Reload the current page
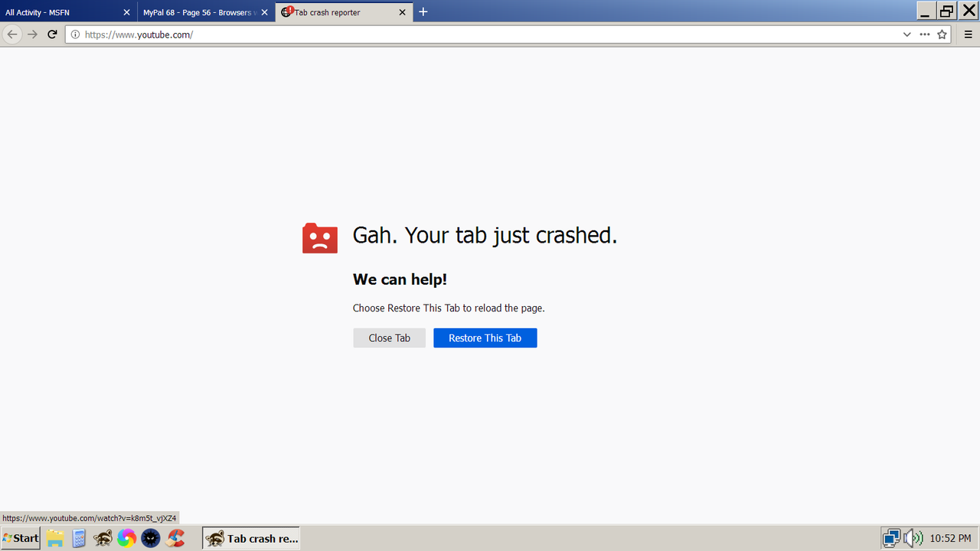This screenshot has height=551, width=980. (52, 34)
